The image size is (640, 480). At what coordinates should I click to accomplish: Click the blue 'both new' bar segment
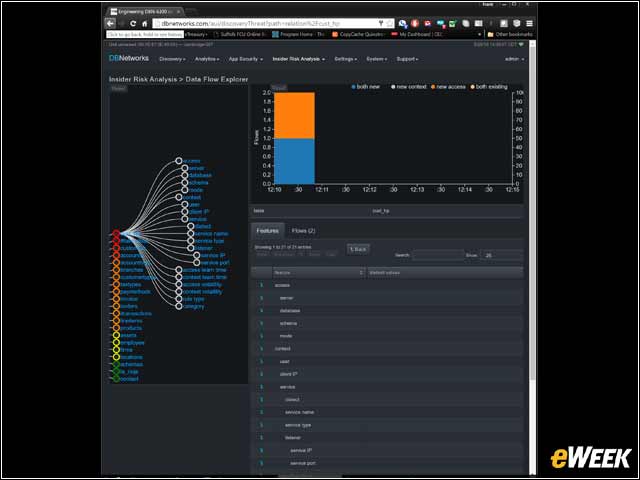[x=294, y=161]
